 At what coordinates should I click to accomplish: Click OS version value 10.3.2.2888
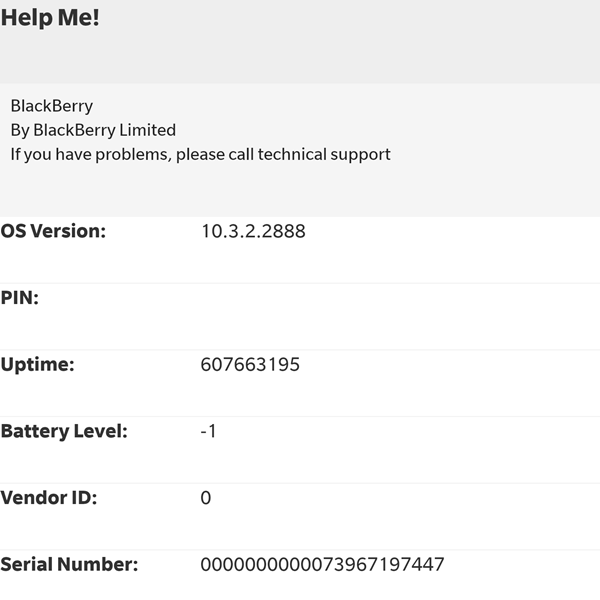[x=253, y=231]
